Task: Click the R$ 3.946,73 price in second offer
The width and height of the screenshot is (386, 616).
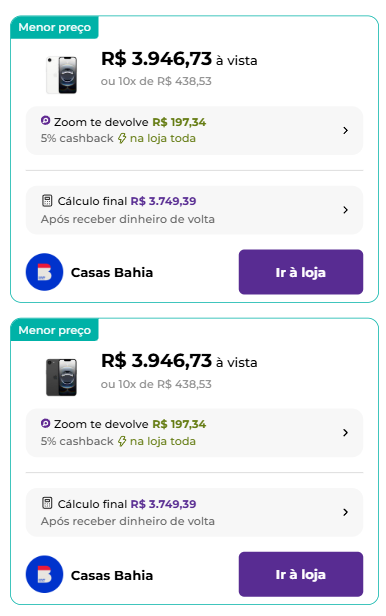Action: point(156,361)
